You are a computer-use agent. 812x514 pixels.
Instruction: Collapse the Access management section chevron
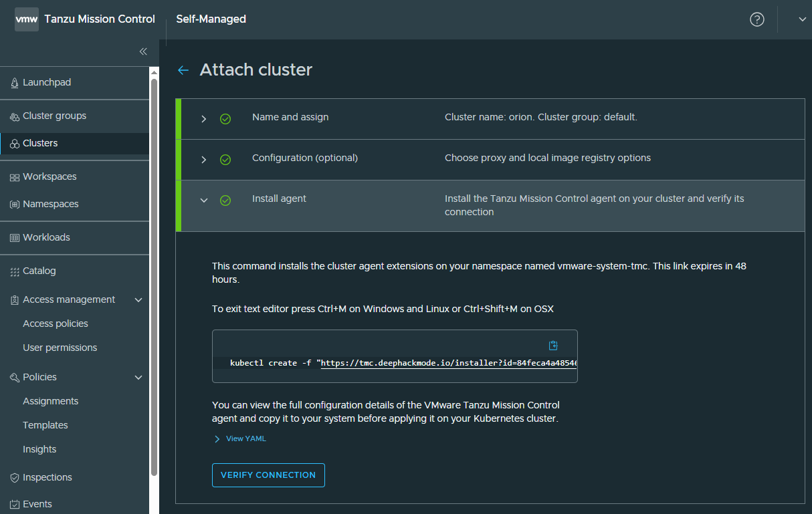point(138,300)
